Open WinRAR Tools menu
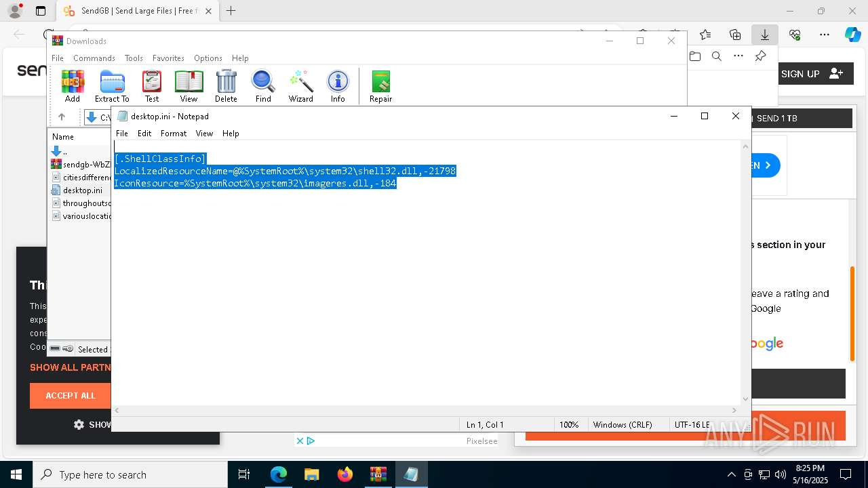 pyautogui.click(x=134, y=58)
